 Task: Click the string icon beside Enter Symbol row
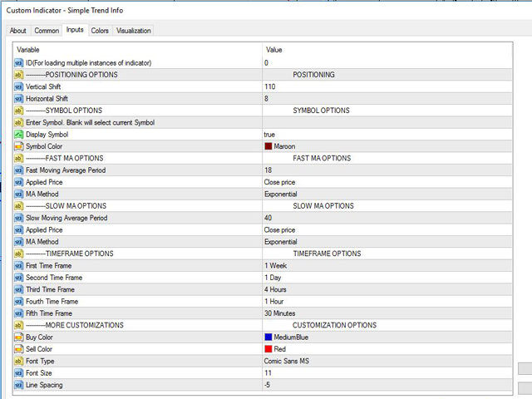point(18,122)
